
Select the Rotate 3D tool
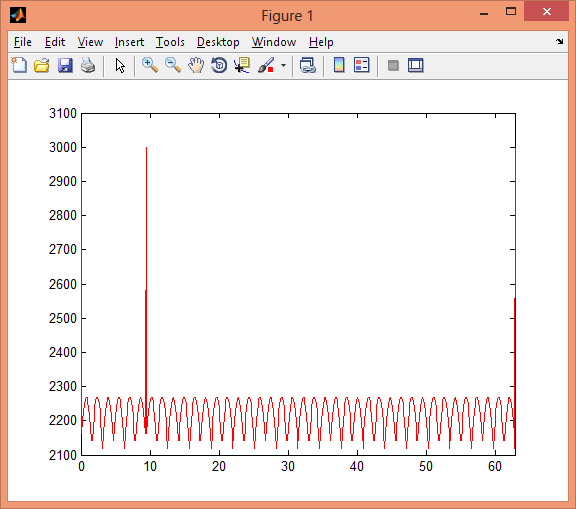pyautogui.click(x=219, y=65)
